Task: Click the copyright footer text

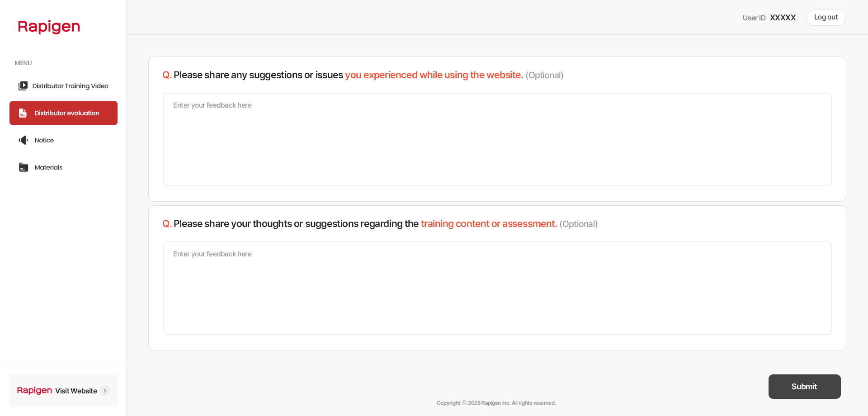Action: pyautogui.click(x=496, y=403)
